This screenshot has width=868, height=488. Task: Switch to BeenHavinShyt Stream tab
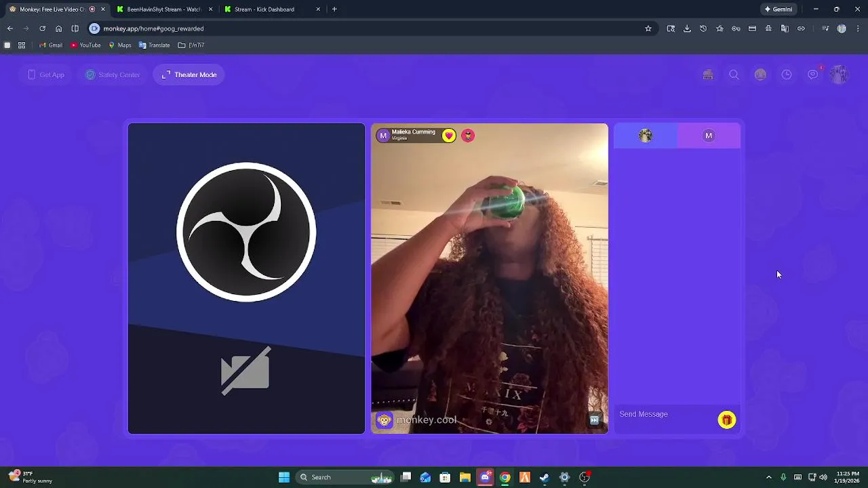click(164, 9)
